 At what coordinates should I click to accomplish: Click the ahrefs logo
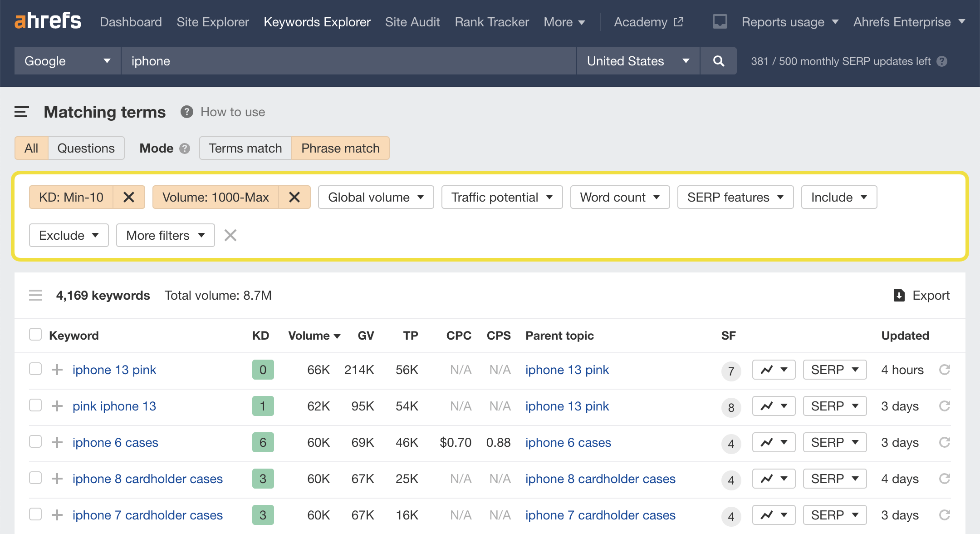48,20
